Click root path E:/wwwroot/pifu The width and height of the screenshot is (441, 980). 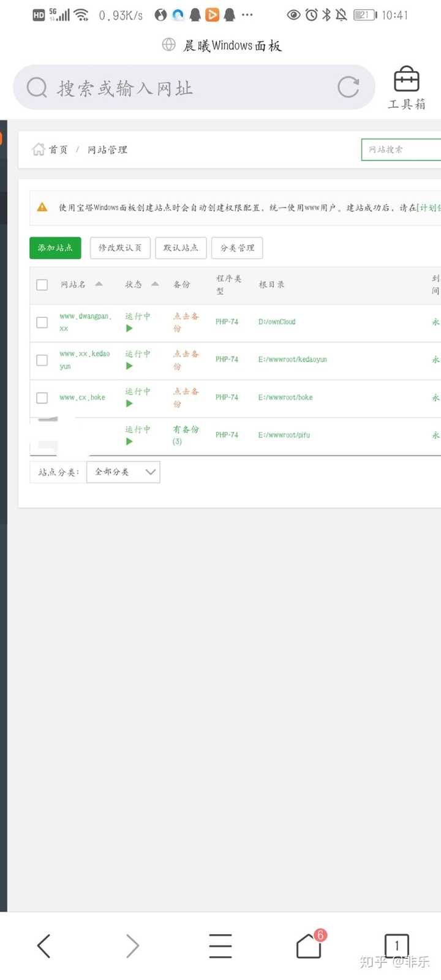click(284, 435)
